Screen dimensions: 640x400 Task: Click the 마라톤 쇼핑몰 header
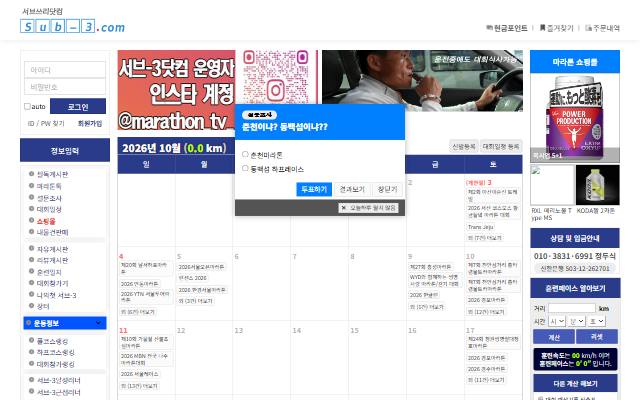click(575, 62)
